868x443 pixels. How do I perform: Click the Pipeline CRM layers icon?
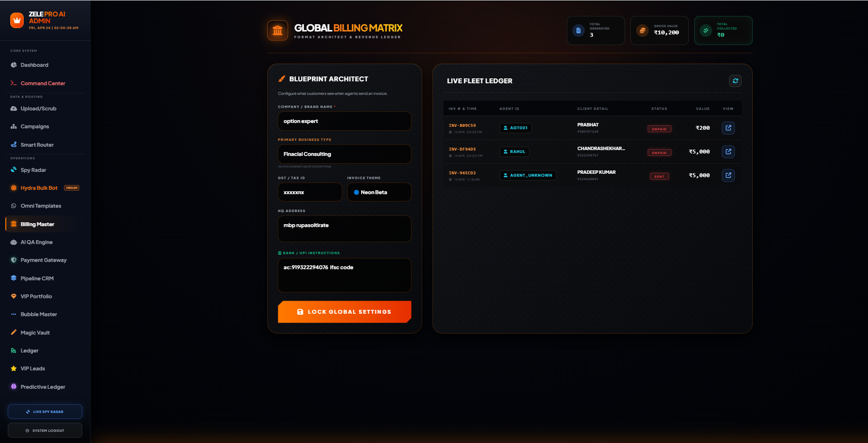[14, 278]
